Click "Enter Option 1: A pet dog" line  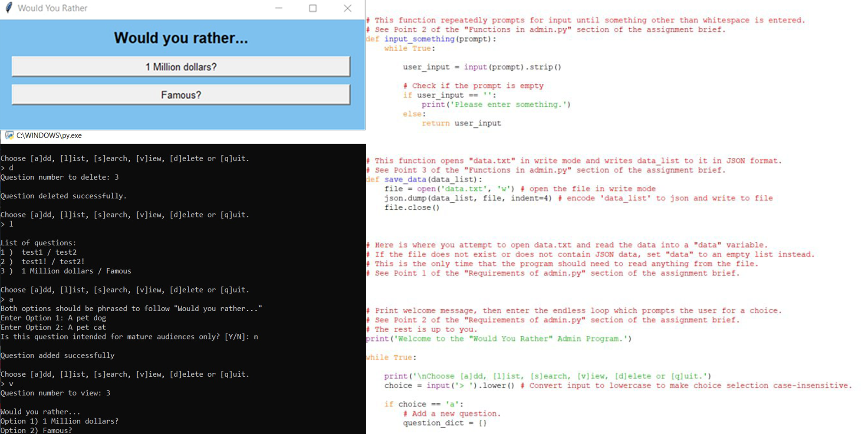pyautogui.click(x=53, y=318)
